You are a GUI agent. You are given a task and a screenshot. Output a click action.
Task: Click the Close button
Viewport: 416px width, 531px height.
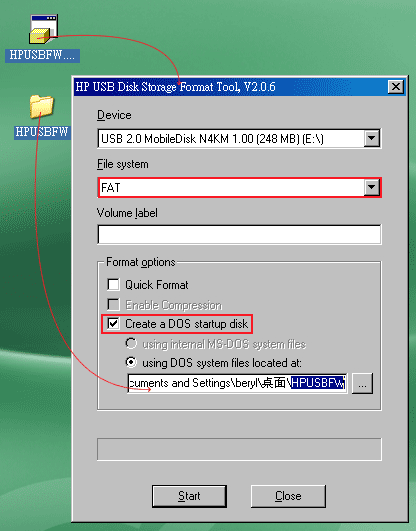tap(288, 496)
